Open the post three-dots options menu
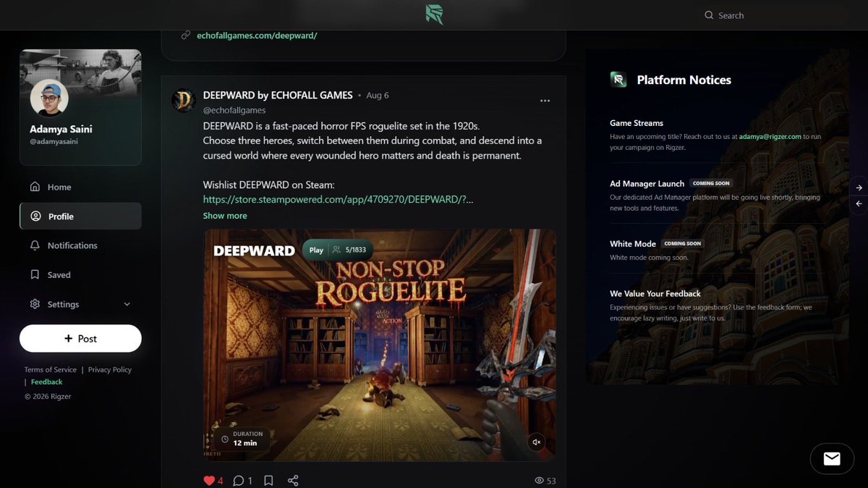The image size is (868, 488). (545, 101)
